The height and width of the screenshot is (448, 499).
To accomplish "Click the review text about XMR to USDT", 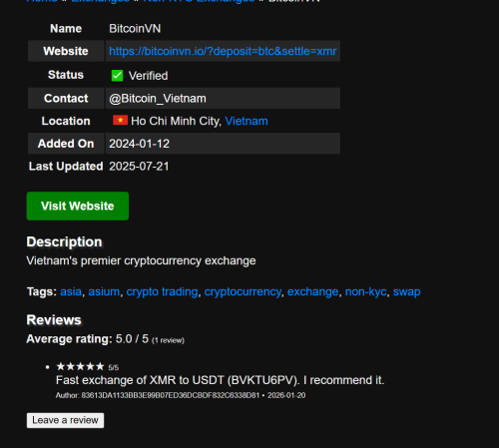I will pyautogui.click(x=221, y=380).
